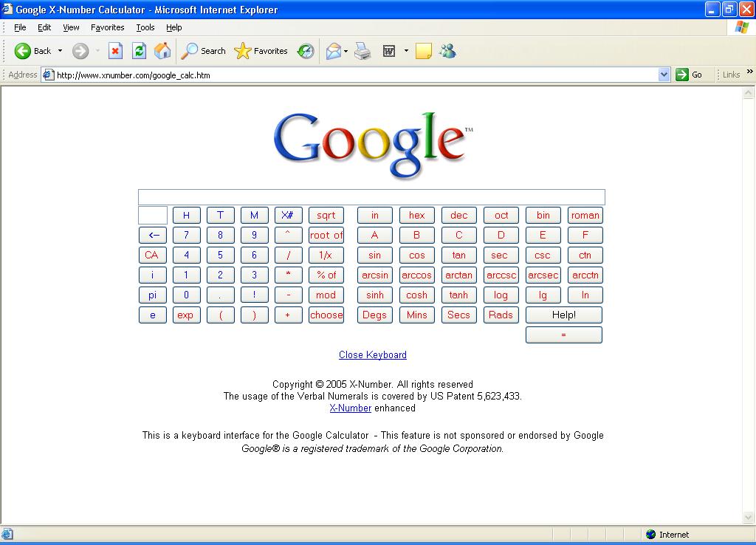The height and width of the screenshot is (545, 756).
Task: Follow the X-Number link
Action: pos(351,408)
